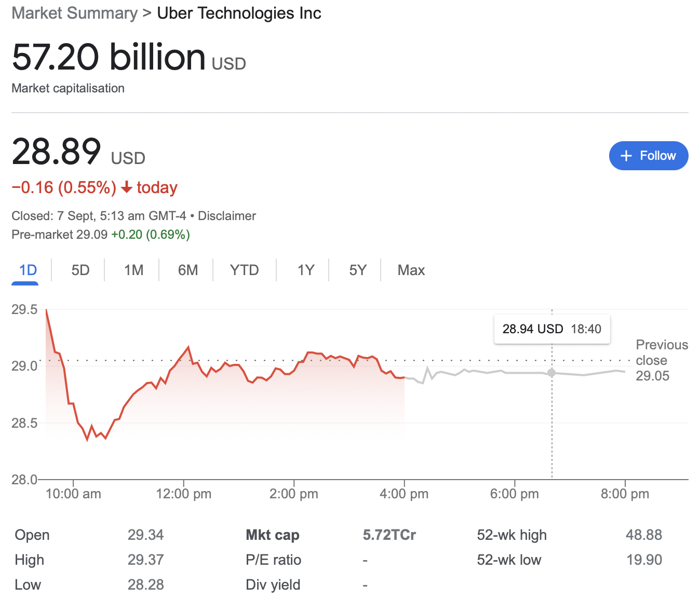Screen dimensions: 700x599
Task: Select the 5Y time range tab
Action: 358,270
